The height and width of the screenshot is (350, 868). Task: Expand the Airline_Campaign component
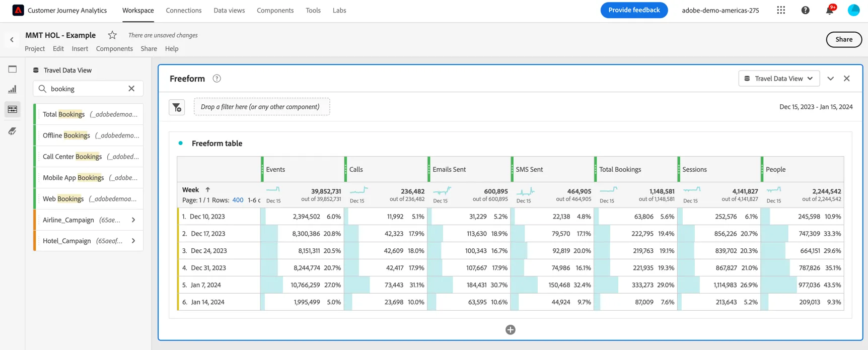133,220
